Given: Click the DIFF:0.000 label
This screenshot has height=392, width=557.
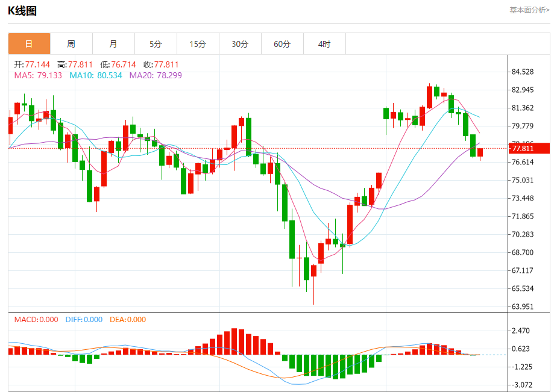Looking at the screenshot, I should (x=84, y=319).
